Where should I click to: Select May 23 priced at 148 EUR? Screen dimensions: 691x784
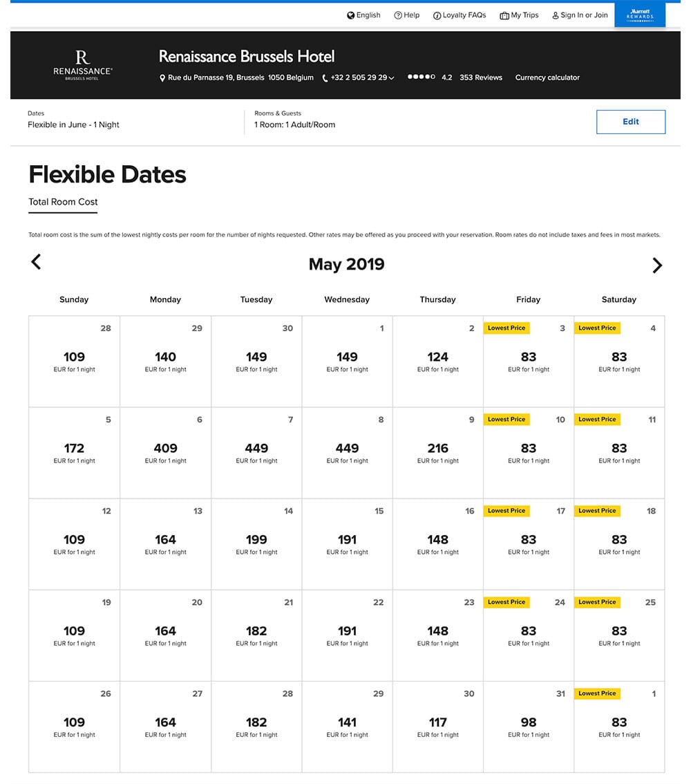pyautogui.click(x=437, y=635)
